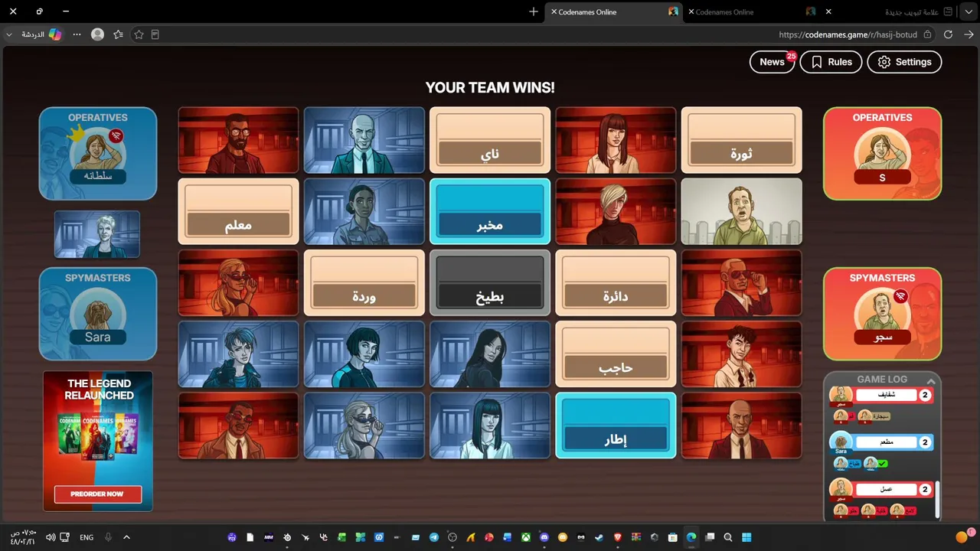Open Steam from the taskbar
Viewport: 980px width, 551px height.
pyautogui.click(x=599, y=537)
